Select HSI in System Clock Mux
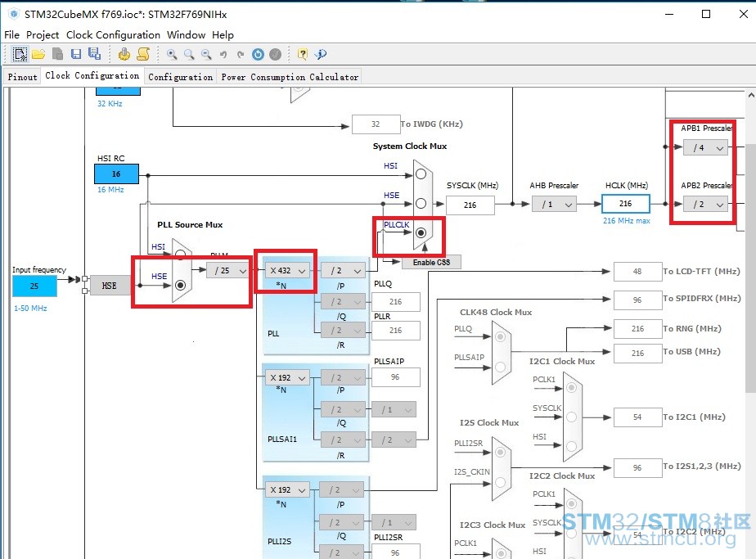 (x=421, y=174)
